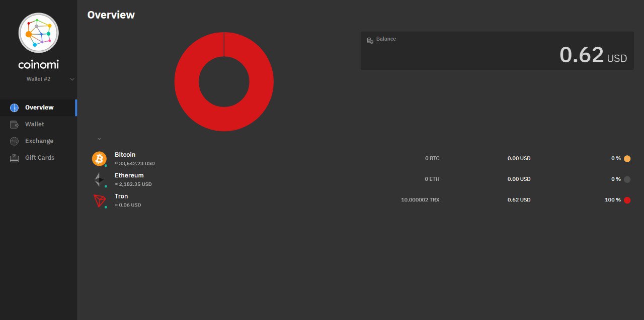The image size is (644, 320).
Task: Select the Bitcoin name label
Action: [x=125, y=155]
